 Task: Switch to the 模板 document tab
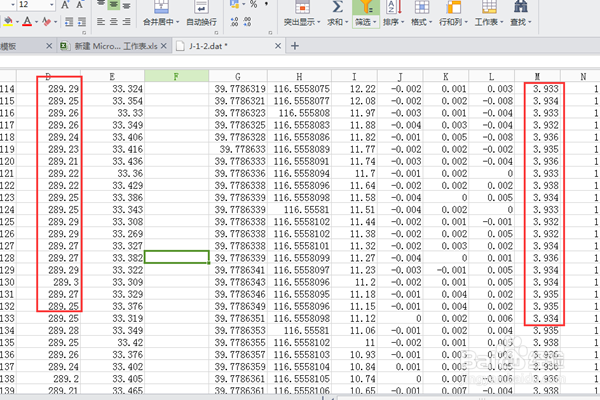(x=23, y=46)
